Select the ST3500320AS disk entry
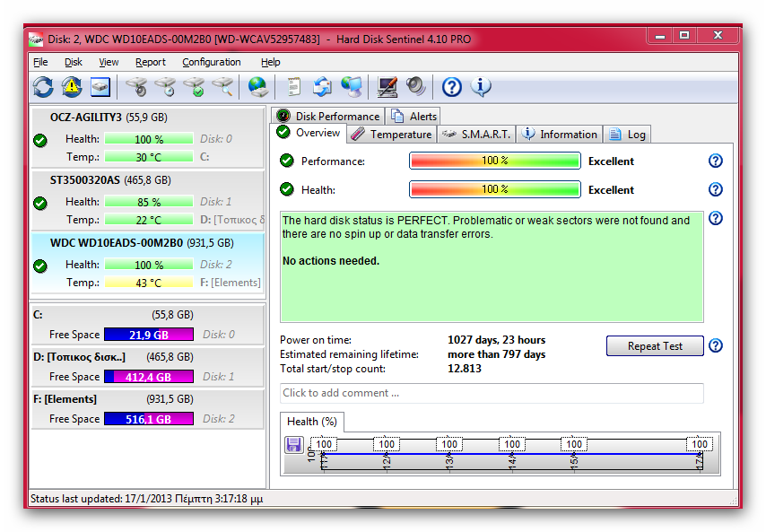Image resolution: width=766 pixels, height=532 pixels. (x=147, y=200)
